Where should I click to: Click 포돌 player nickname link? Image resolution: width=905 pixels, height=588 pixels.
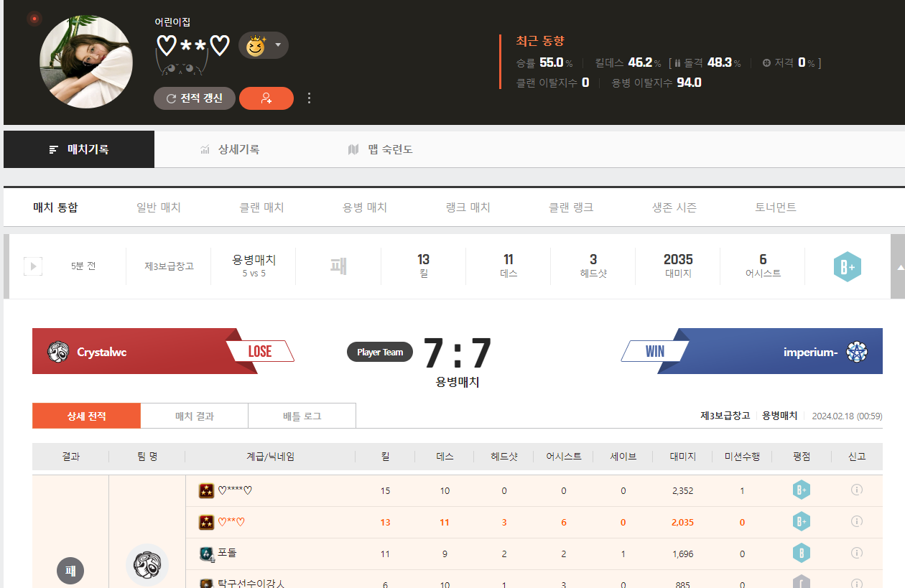[227, 554]
